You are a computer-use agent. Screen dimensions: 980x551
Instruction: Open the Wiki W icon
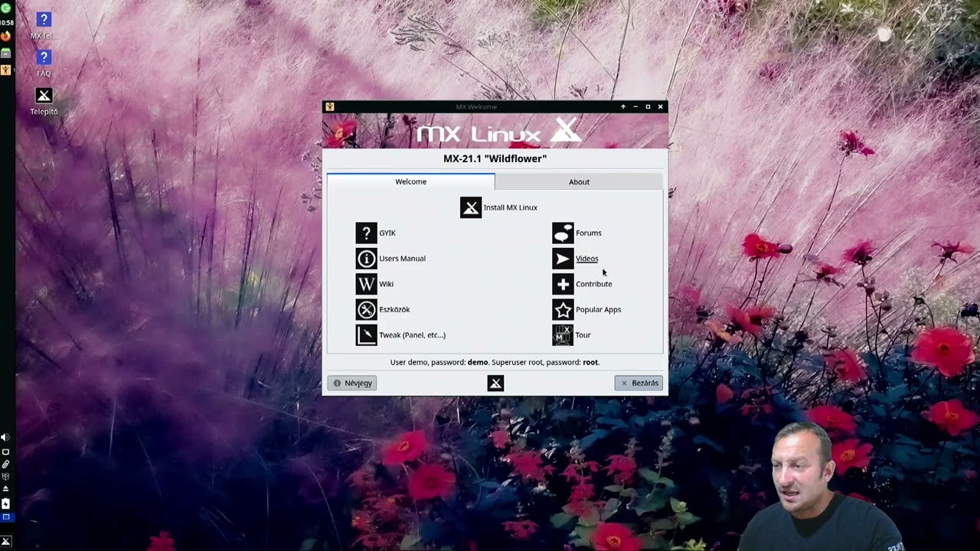[x=366, y=284]
